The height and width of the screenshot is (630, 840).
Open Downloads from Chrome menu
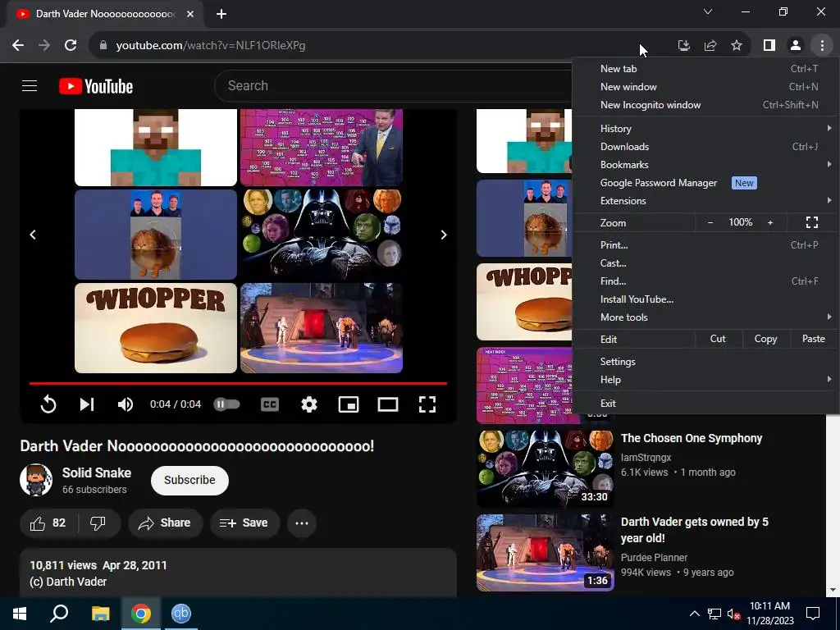pos(705,147)
